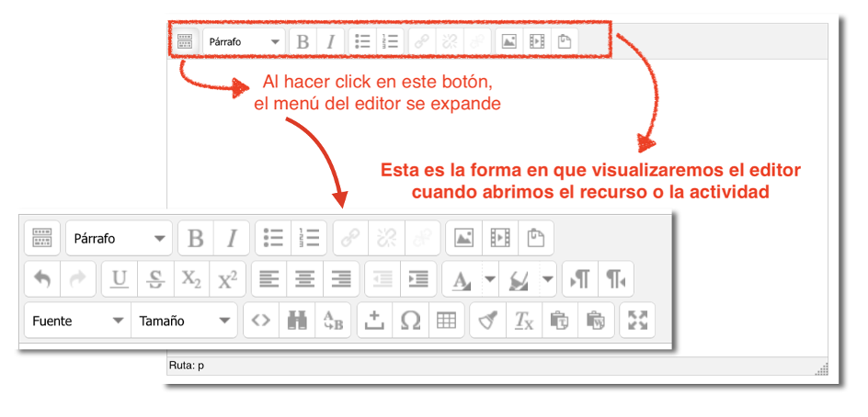The height and width of the screenshot is (417, 868).
Task: Insert numbered list from the collapsed toolbar
Action: (390, 41)
